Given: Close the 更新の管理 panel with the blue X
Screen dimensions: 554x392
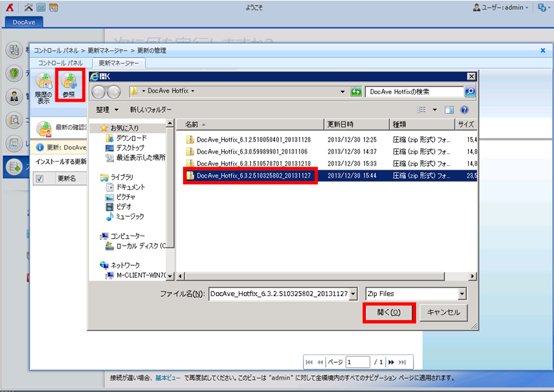Looking at the screenshot, I should click(543, 50).
